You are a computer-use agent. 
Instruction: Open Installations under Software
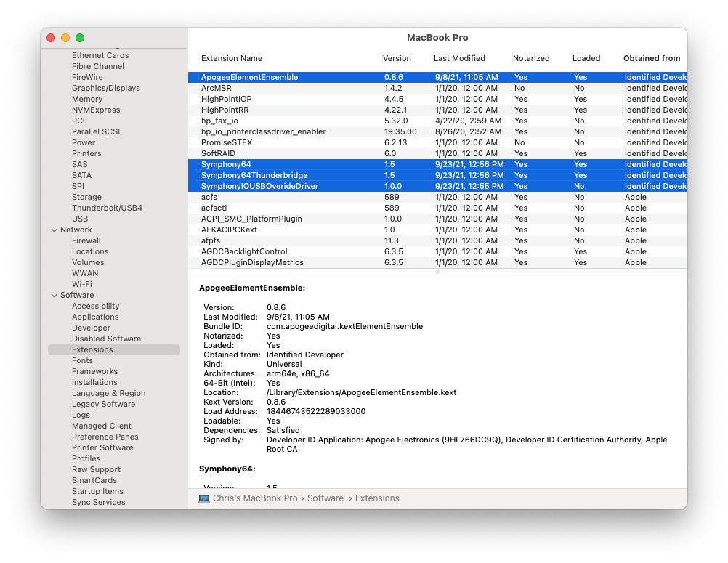tap(94, 382)
